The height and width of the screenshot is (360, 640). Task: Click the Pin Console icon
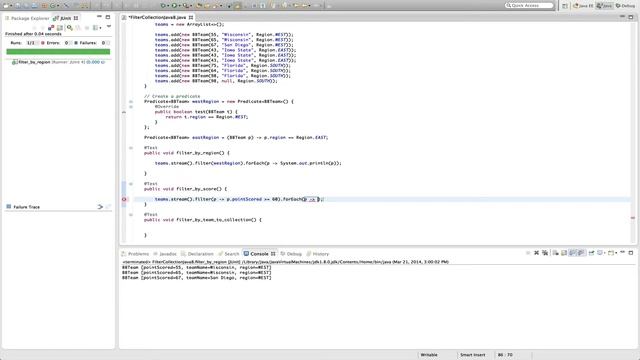(x=591, y=253)
